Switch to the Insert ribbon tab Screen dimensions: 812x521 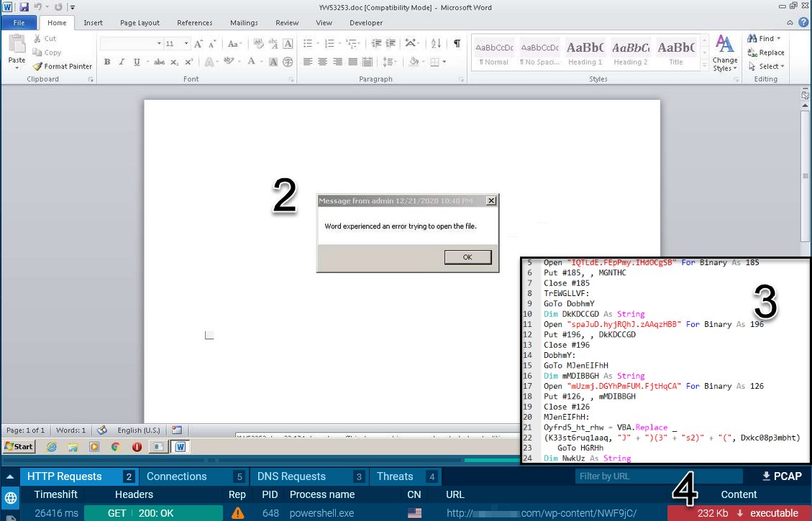point(93,23)
